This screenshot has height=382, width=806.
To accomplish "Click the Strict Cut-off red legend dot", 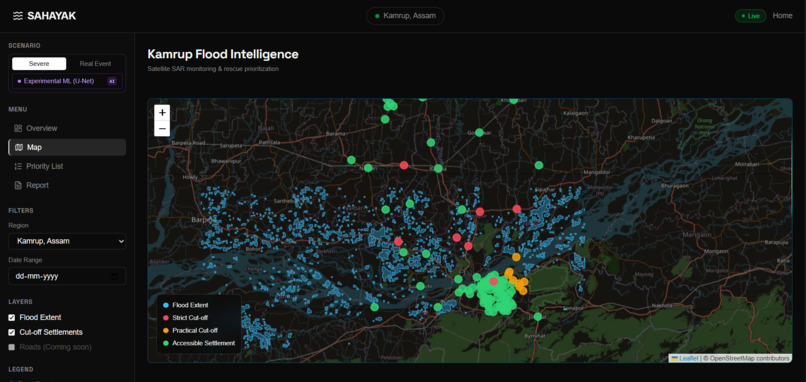I will [166, 318].
